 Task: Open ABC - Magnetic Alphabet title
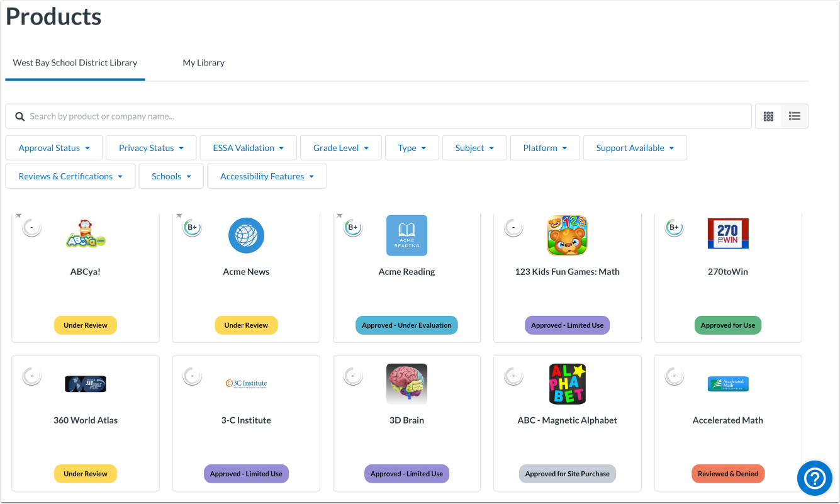click(568, 420)
